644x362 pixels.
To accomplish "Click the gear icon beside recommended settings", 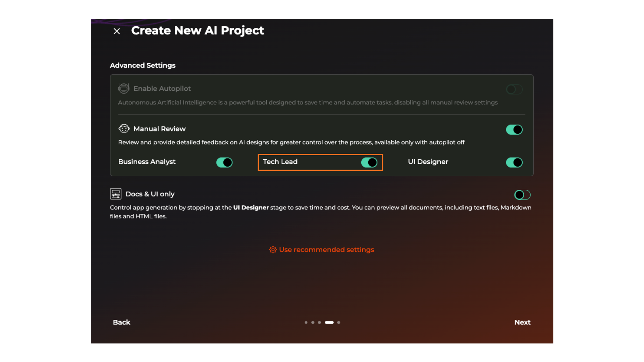I will (273, 250).
